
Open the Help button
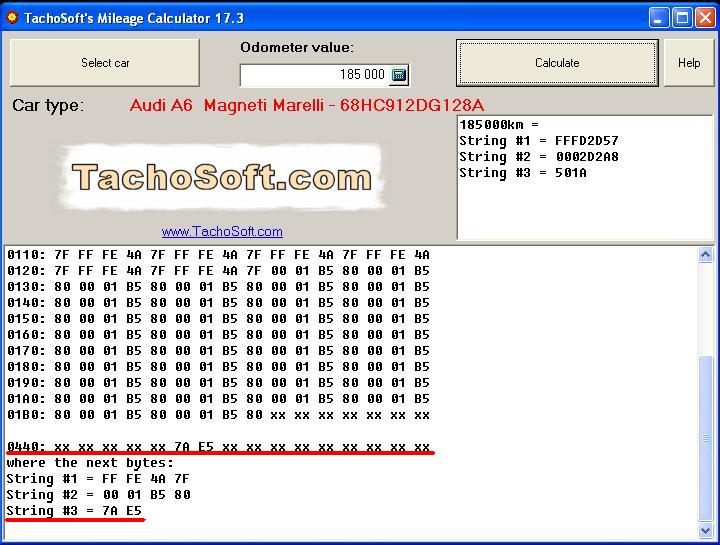pyautogui.click(x=689, y=62)
